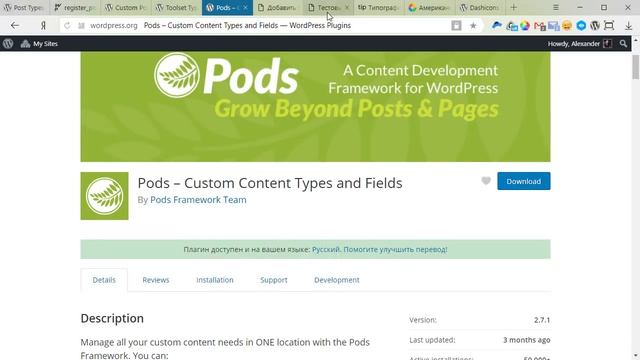Switch to Добавить browser tab
640x360 pixels.
[278, 7]
